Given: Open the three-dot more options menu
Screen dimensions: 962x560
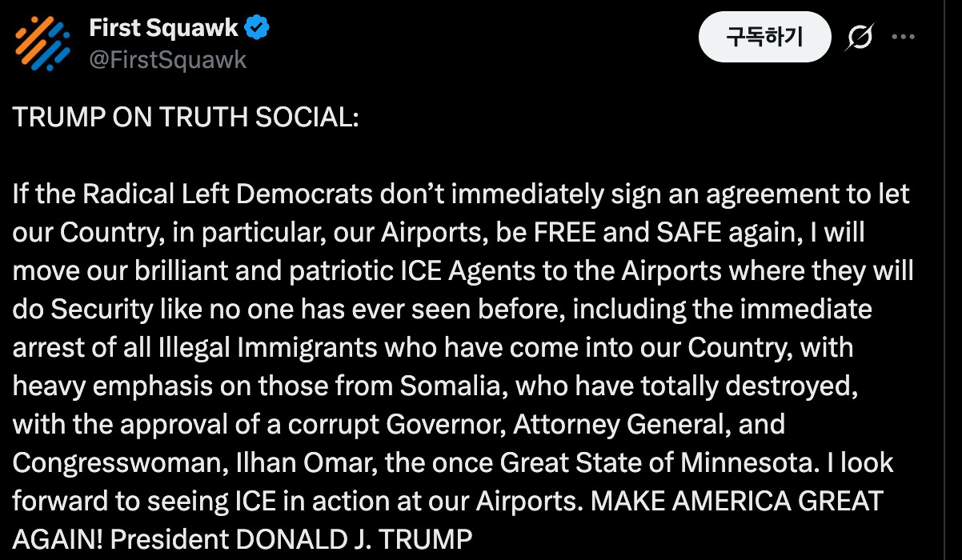Looking at the screenshot, I should pos(903,37).
